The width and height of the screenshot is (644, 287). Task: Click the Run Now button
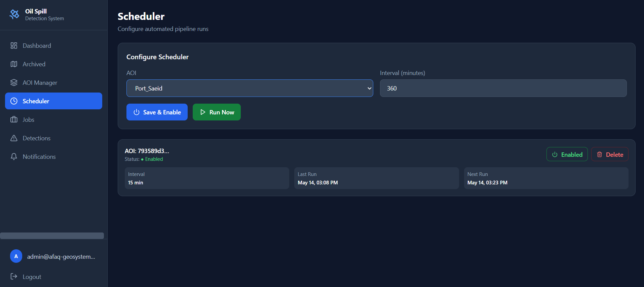217,112
